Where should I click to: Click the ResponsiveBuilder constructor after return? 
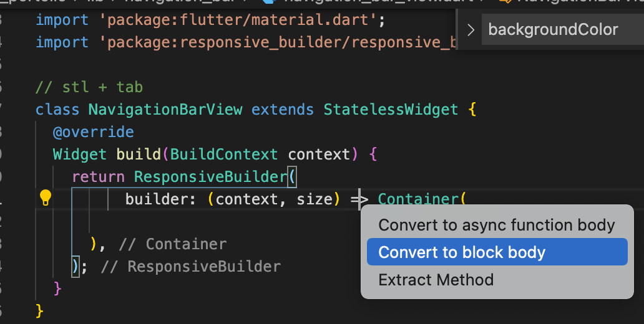coord(211,177)
